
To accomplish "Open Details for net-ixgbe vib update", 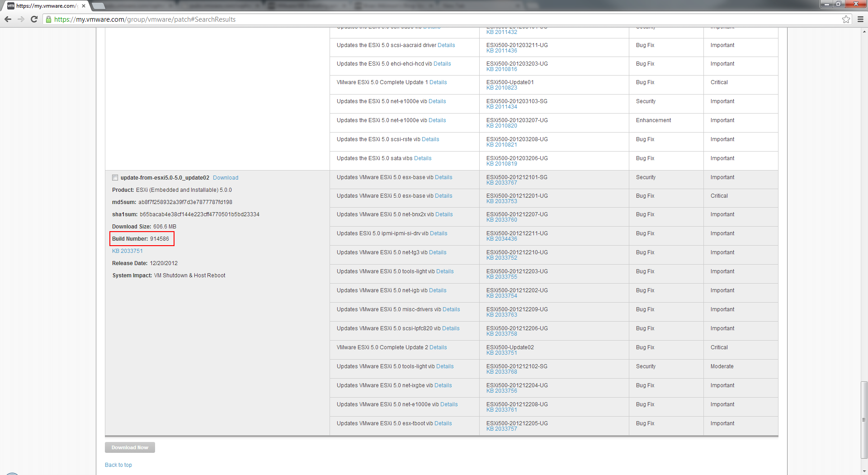I will pos(443,385).
